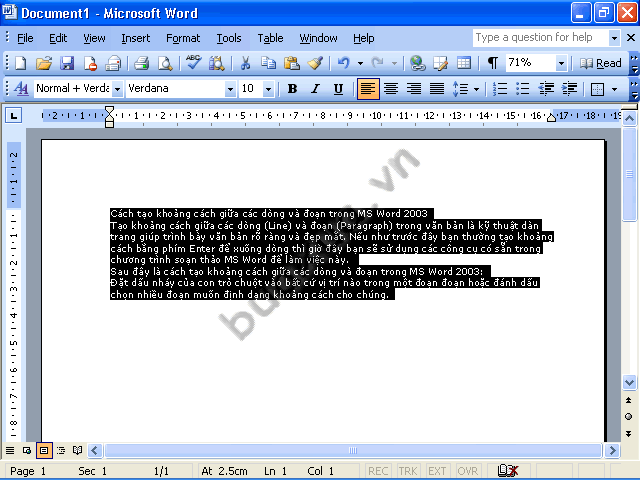Open the Format menu
This screenshot has width=640, height=480.
(x=183, y=38)
